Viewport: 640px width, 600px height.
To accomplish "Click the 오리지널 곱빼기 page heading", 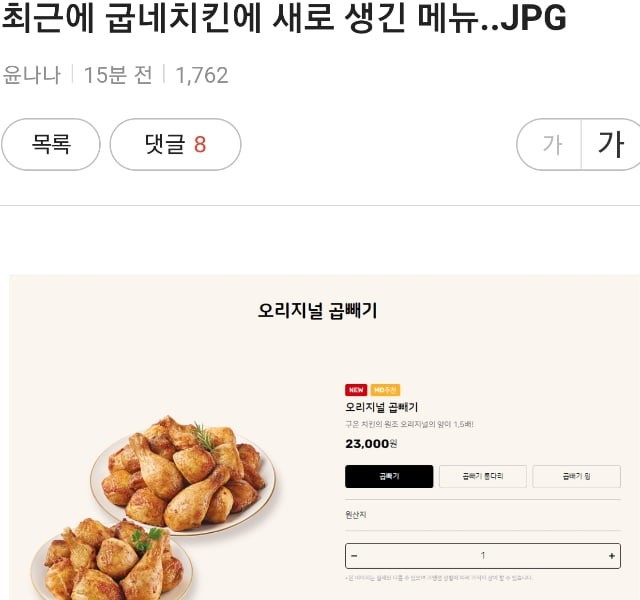I will tap(318, 310).
